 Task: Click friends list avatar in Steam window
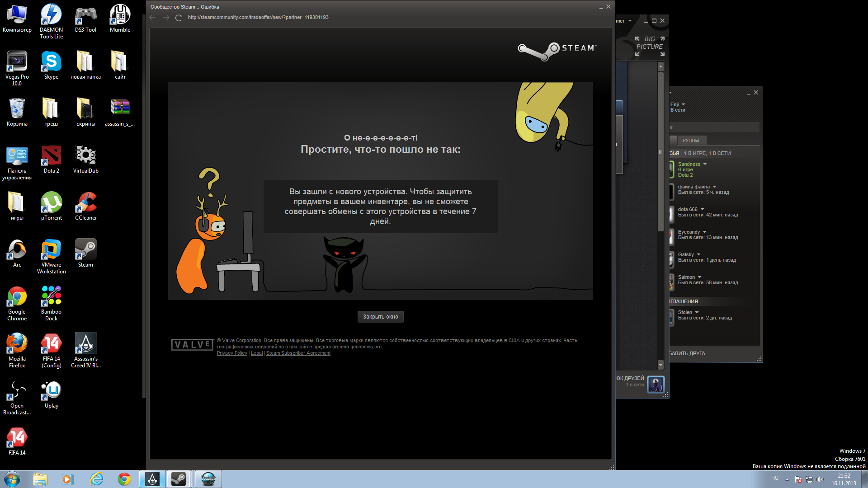[x=656, y=385]
